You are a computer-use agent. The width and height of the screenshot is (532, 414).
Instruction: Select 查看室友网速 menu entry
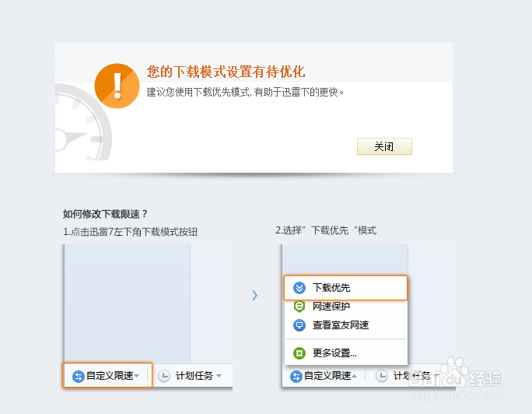coord(345,325)
